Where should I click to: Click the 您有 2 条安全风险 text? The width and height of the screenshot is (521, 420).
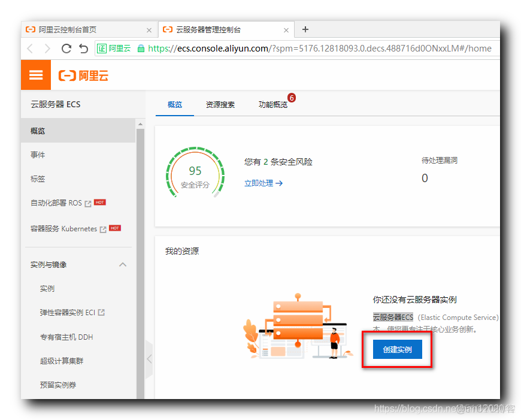[278, 162]
